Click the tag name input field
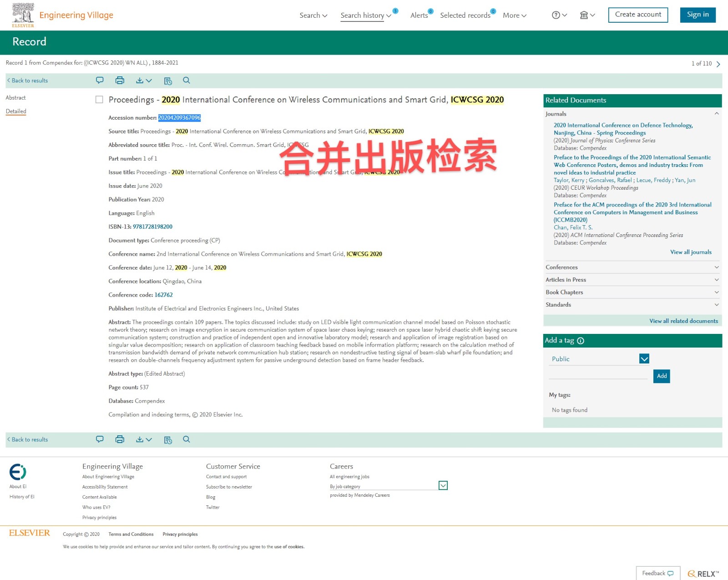Screen dimensions: 728x580 pyautogui.click(x=598, y=374)
